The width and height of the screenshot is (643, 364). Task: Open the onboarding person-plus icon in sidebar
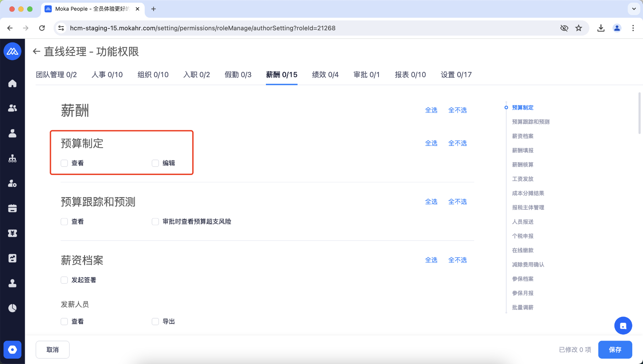tap(12, 183)
